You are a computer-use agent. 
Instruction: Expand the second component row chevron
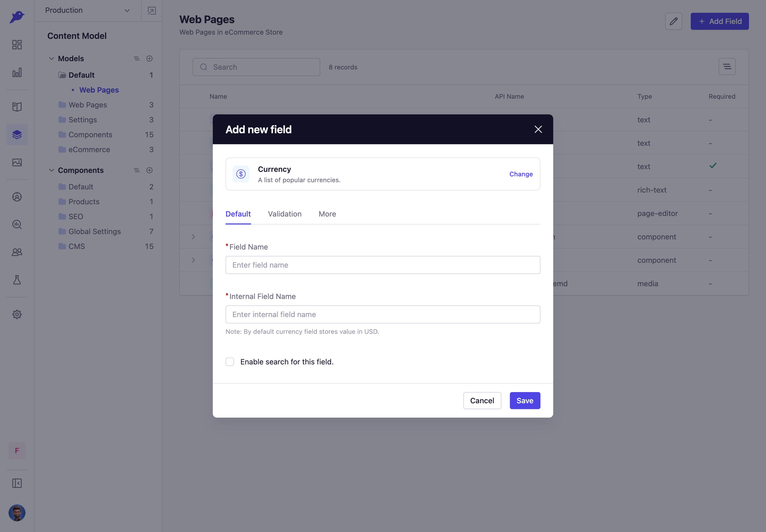(x=193, y=260)
